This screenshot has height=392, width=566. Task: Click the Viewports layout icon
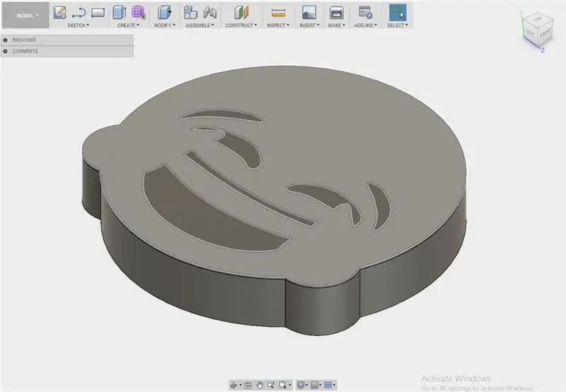pyautogui.click(x=328, y=385)
